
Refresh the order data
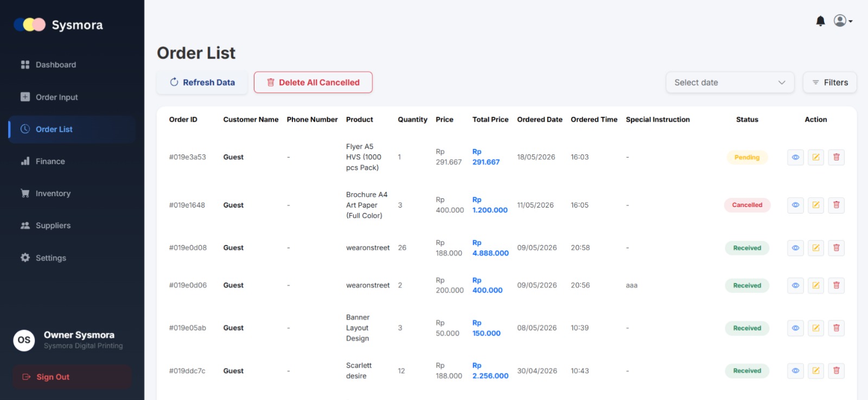pos(202,82)
